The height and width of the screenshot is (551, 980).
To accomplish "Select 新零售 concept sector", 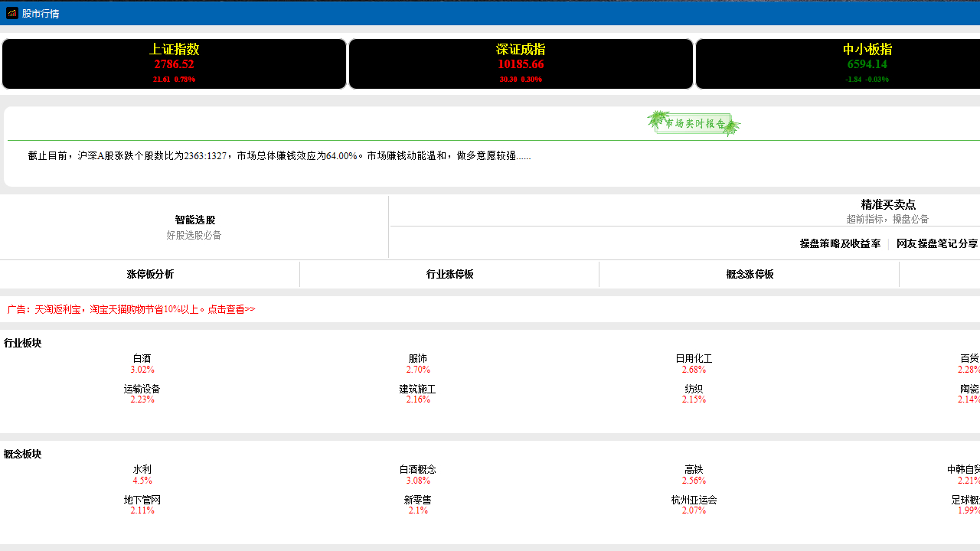I will click(417, 500).
